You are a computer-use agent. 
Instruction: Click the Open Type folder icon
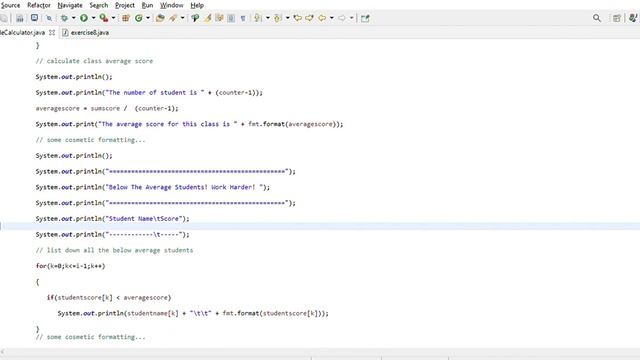click(160, 18)
